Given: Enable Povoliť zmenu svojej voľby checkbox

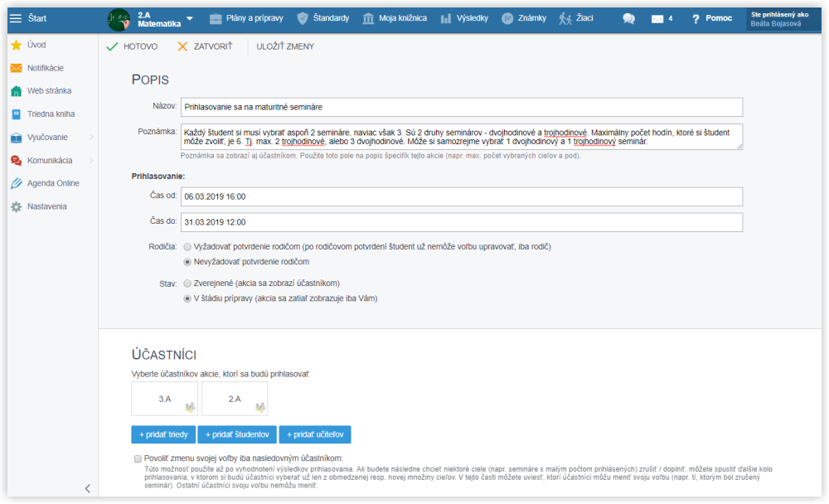Looking at the screenshot, I should click(138, 459).
